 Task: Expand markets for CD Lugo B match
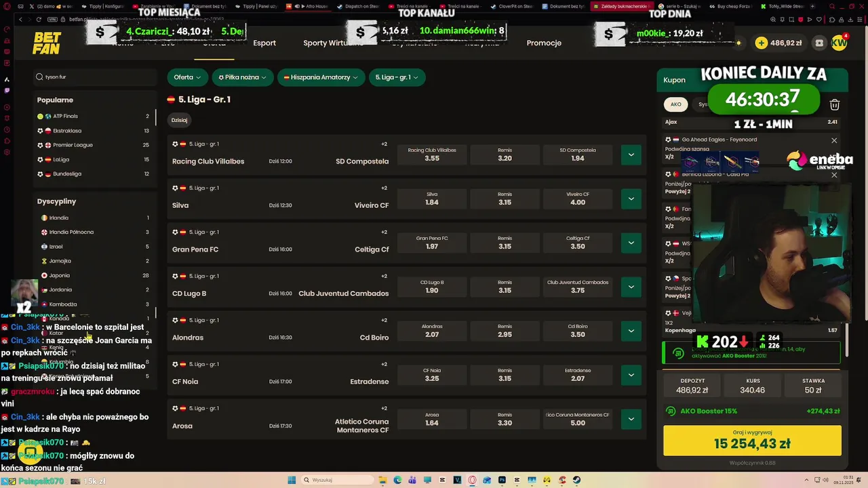pyautogui.click(x=631, y=287)
